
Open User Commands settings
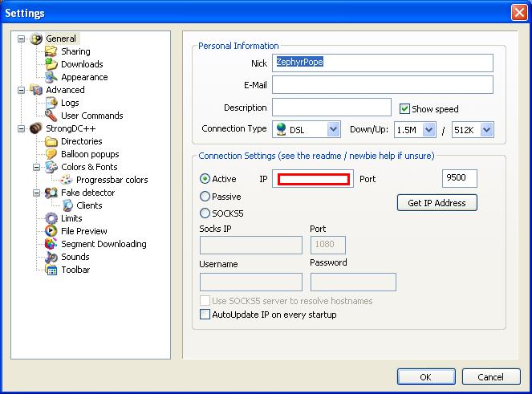92,116
